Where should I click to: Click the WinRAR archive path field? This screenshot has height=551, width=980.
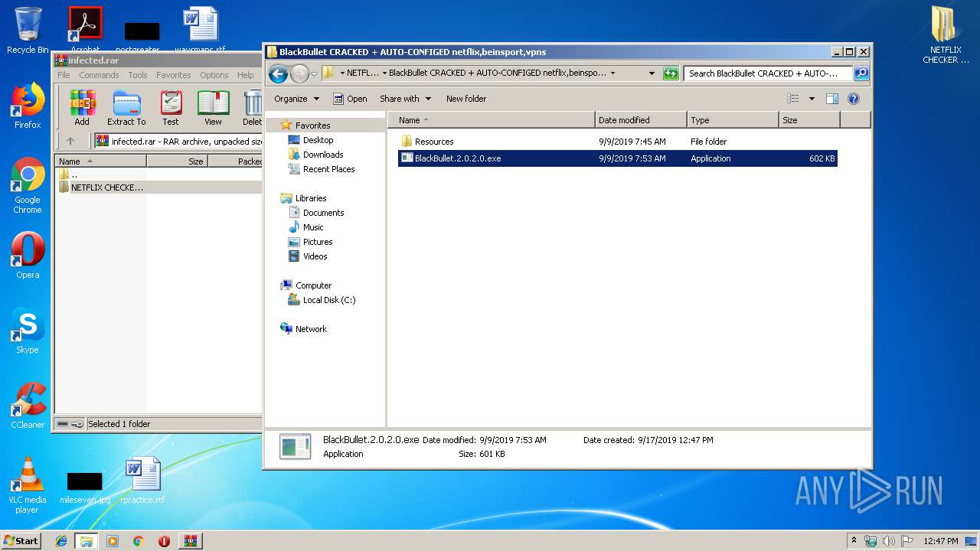tap(180, 141)
